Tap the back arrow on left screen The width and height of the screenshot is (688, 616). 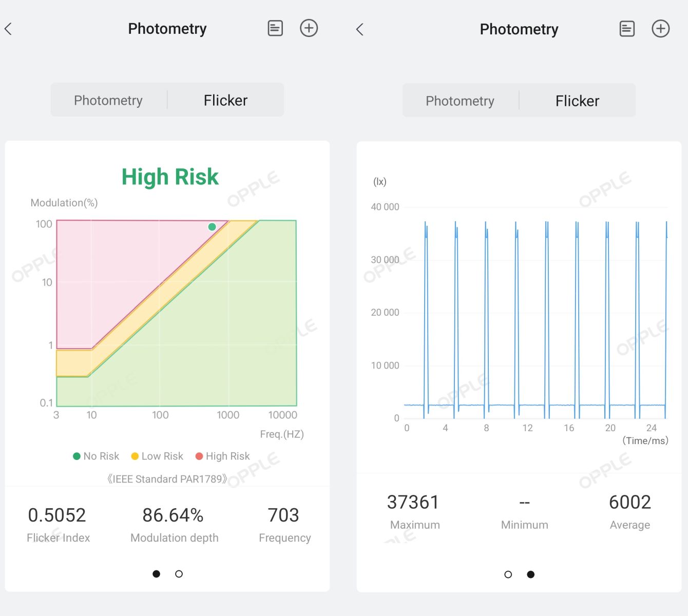click(8, 29)
